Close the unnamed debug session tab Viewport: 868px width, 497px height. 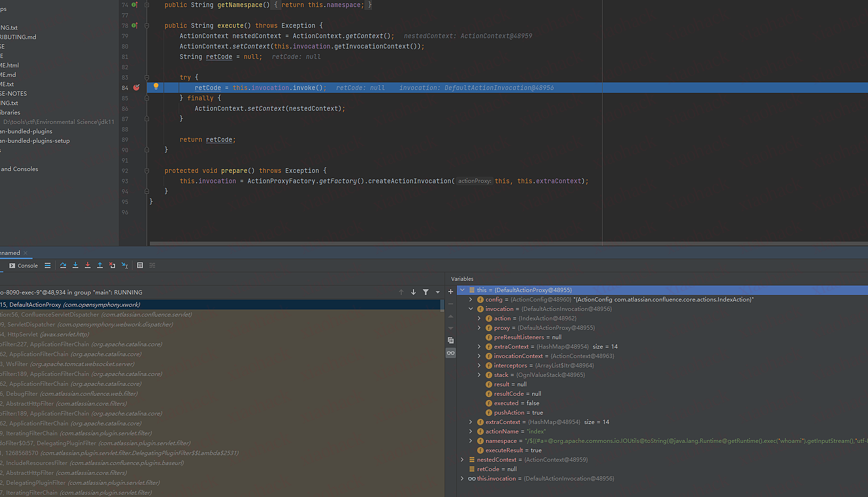coord(25,253)
